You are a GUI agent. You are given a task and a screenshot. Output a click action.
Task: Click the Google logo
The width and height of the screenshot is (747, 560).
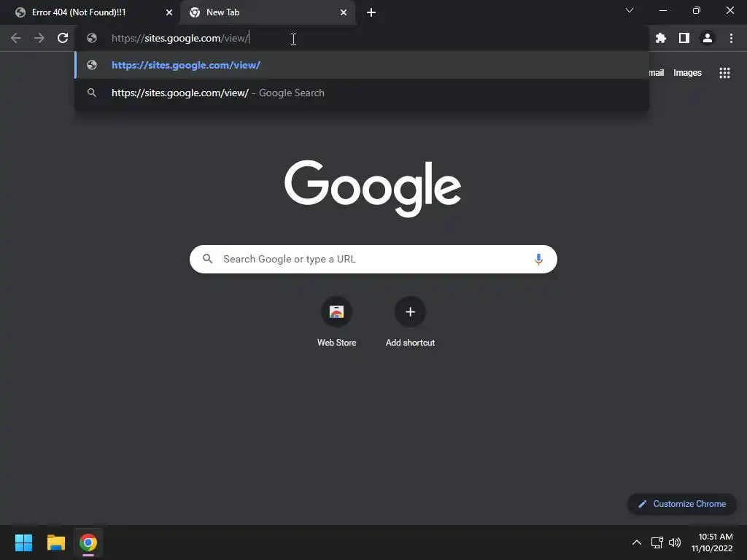click(373, 188)
